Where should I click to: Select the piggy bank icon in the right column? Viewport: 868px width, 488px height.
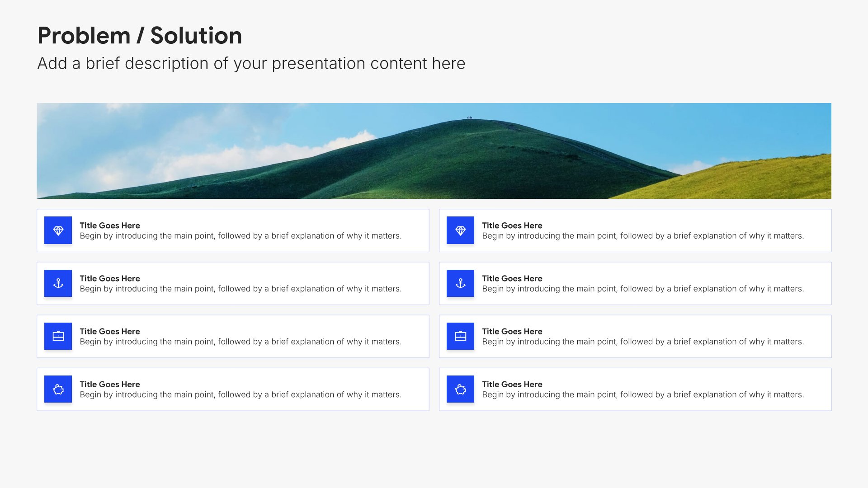click(460, 389)
